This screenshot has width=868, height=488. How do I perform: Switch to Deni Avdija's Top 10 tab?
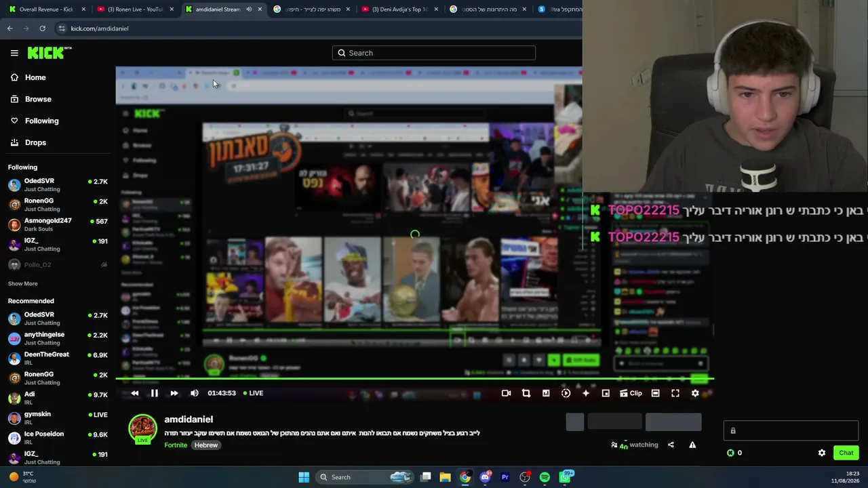(399, 9)
